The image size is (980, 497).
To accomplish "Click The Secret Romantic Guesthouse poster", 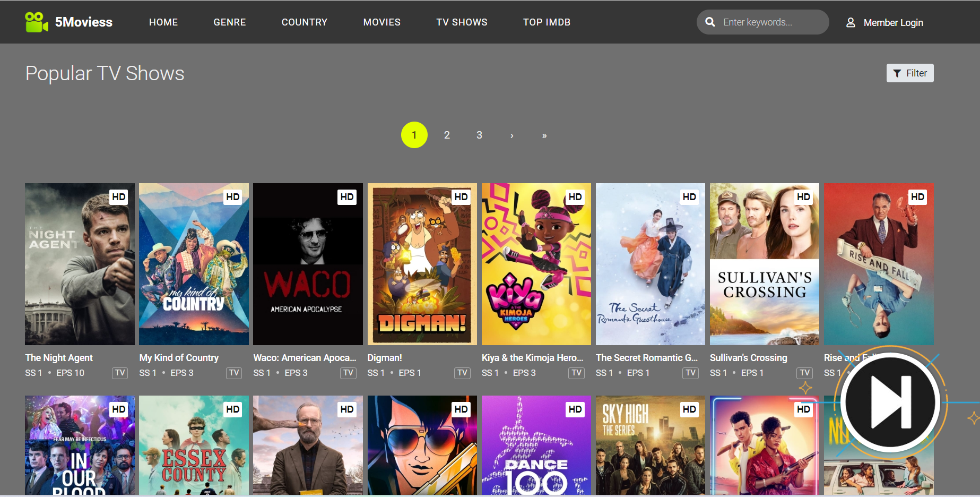I will click(x=651, y=264).
